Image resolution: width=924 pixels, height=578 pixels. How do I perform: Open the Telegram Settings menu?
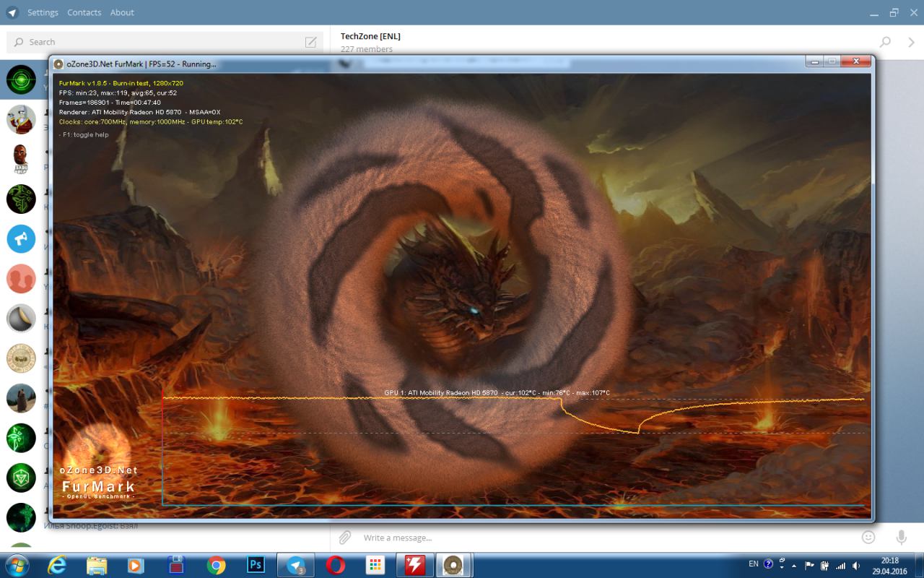point(43,12)
